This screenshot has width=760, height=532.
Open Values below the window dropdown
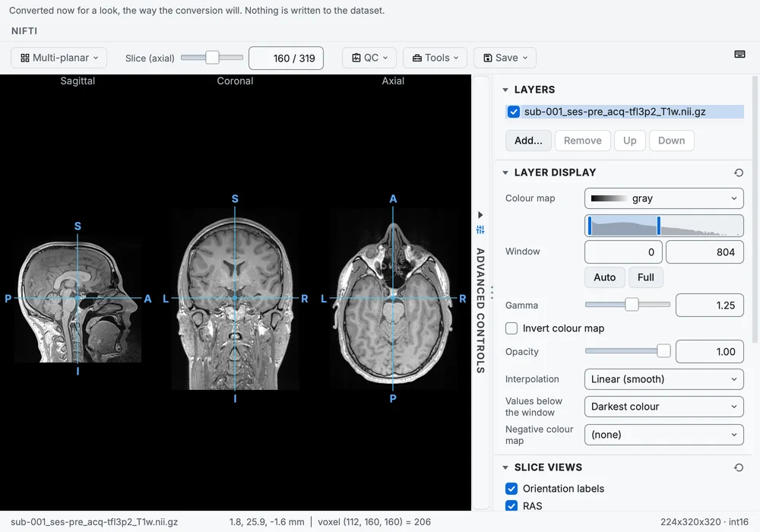click(663, 407)
